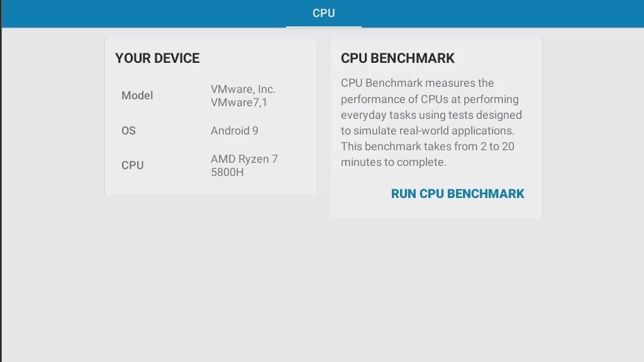Select the Model row label
The image size is (644, 362).
click(x=137, y=96)
